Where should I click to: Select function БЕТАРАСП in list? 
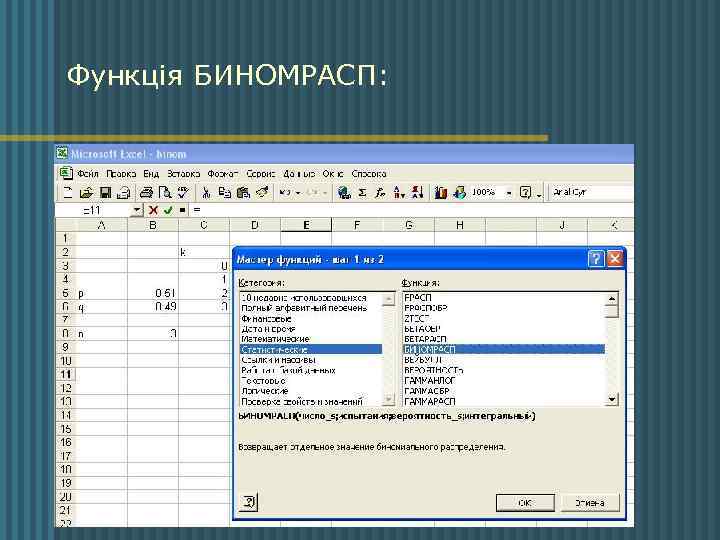point(504,339)
